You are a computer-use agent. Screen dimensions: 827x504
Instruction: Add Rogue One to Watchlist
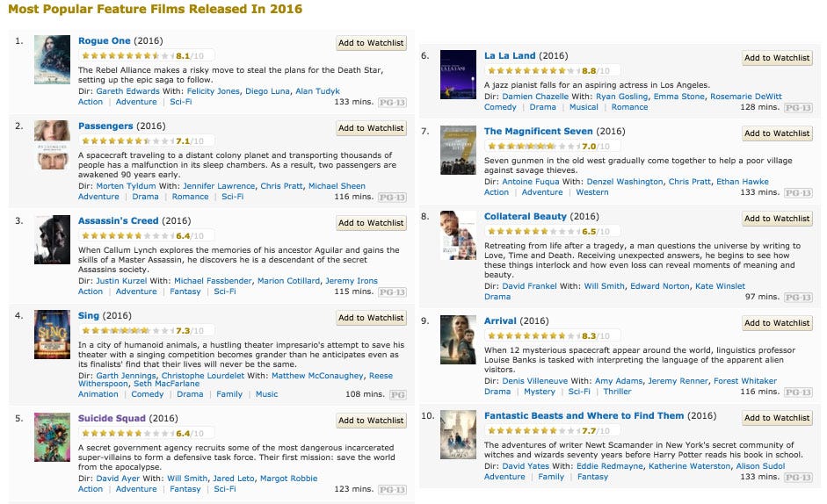click(x=371, y=43)
